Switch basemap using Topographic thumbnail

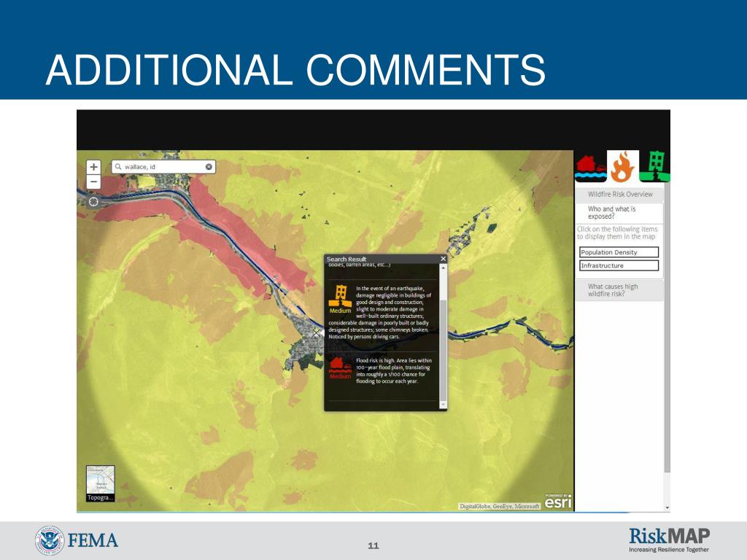click(x=101, y=483)
